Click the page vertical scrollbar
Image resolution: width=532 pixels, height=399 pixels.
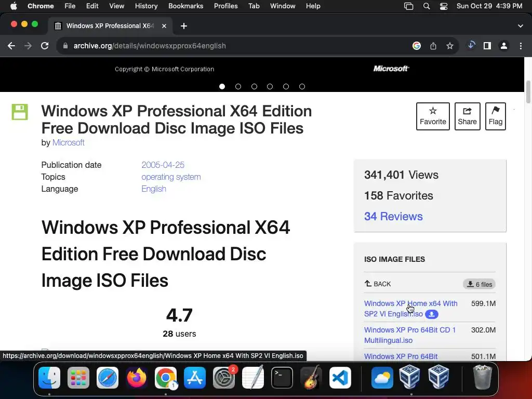coord(528,91)
